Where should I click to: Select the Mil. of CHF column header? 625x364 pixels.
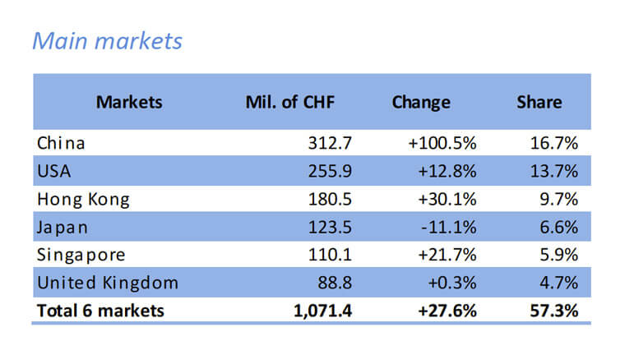290,103
